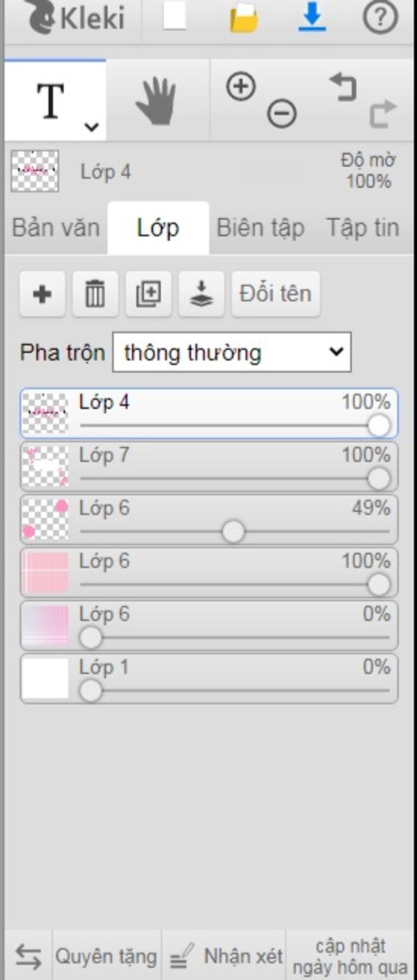Click the blue download save icon
Screen dimensions: 417x980
point(312,17)
